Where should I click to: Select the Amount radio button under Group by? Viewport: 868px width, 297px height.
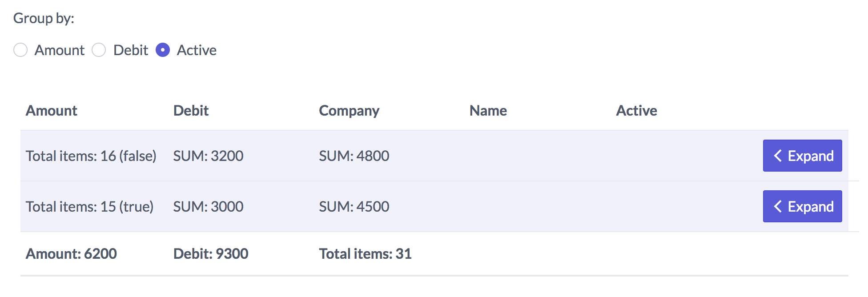(x=20, y=50)
